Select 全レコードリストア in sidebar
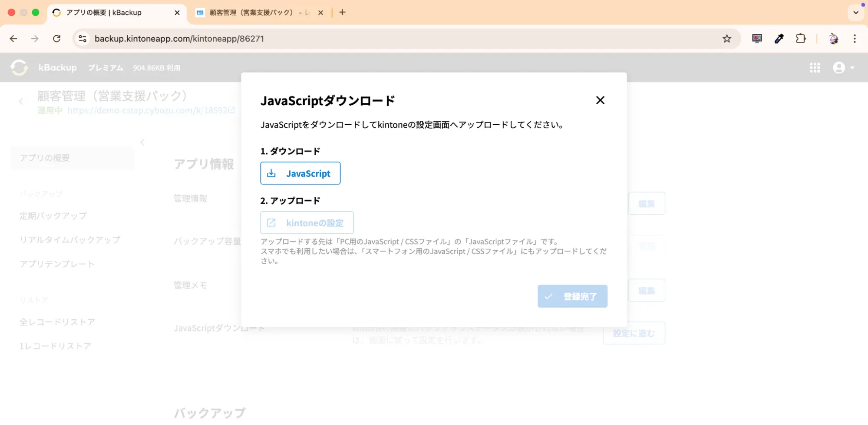 [57, 322]
